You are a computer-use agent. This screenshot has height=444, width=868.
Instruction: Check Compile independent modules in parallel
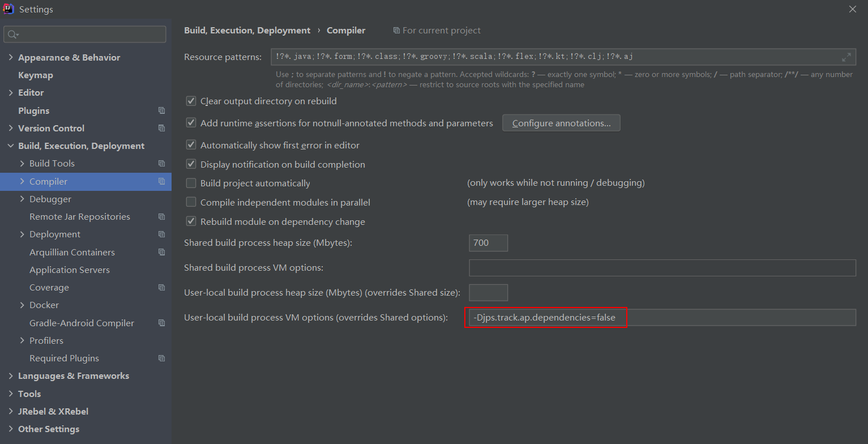point(191,202)
